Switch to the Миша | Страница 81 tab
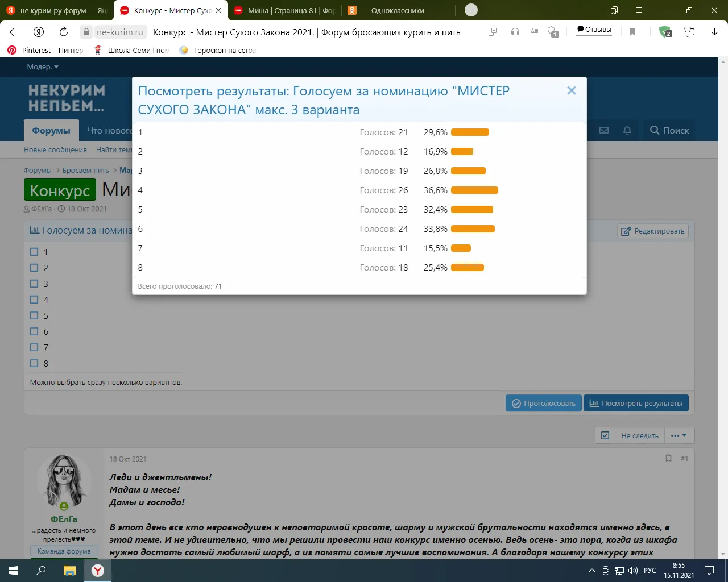728x582 pixels. click(x=284, y=10)
